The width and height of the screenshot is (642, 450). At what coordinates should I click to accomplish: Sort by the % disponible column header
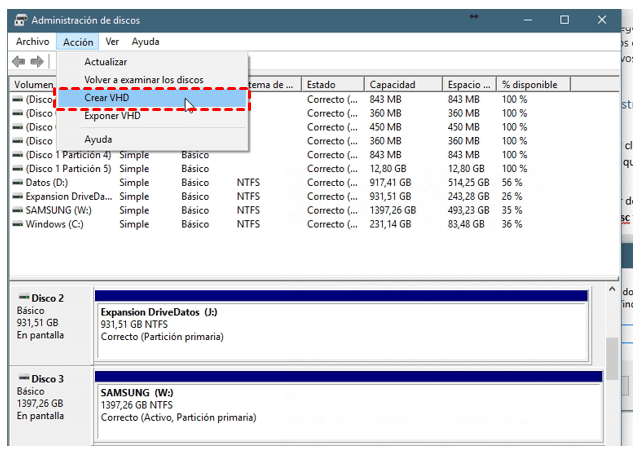(x=530, y=85)
